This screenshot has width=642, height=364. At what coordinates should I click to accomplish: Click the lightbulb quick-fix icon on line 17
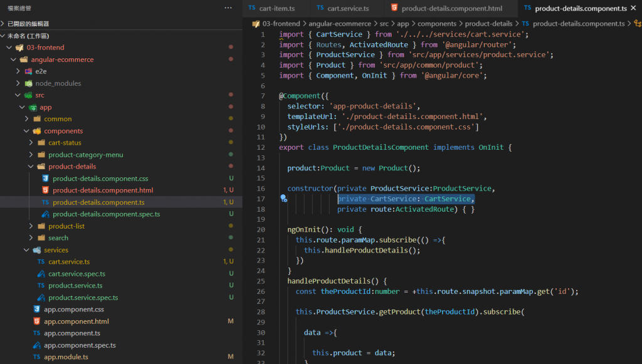pos(283,199)
